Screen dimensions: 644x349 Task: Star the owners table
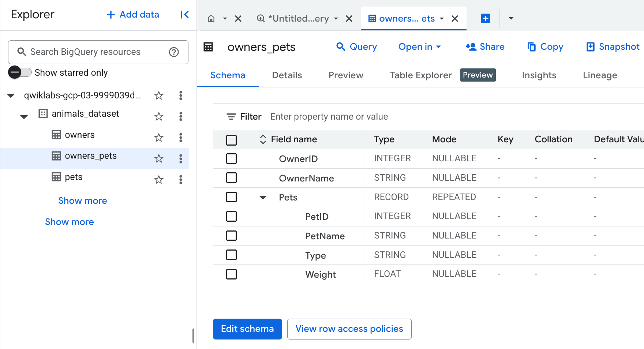[158, 138]
